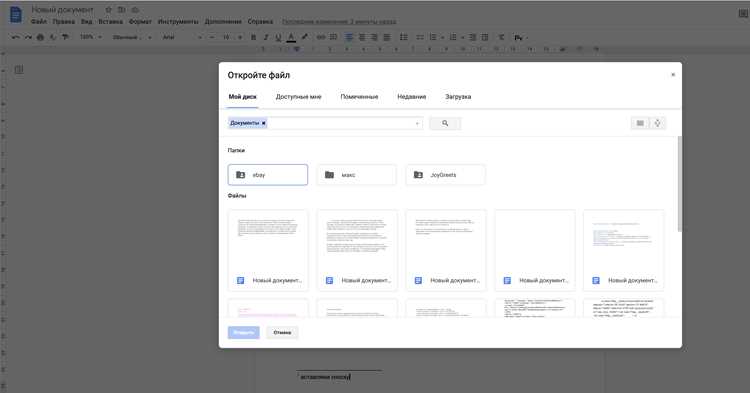Toggle bold formatting
The height and width of the screenshot is (393, 750).
click(x=254, y=37)
